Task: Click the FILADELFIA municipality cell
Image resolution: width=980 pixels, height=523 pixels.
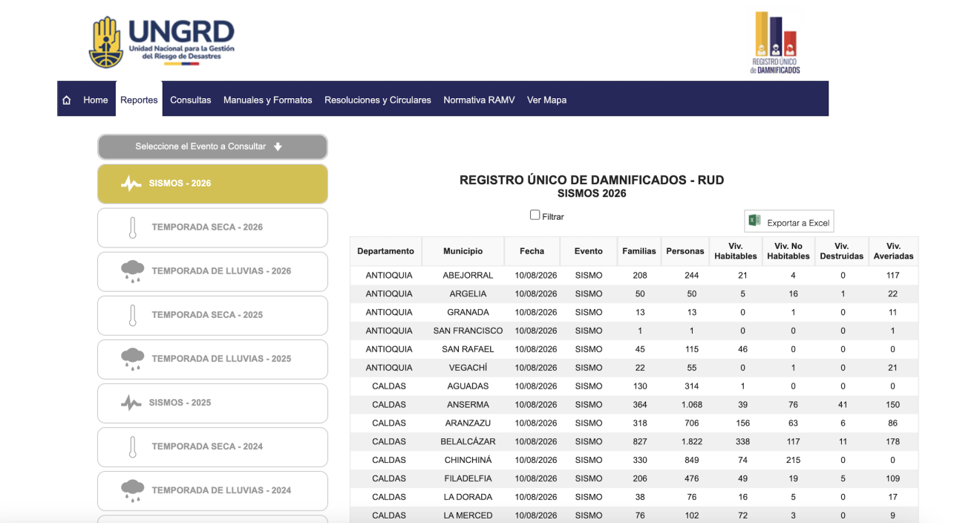Action: (468, 478)
